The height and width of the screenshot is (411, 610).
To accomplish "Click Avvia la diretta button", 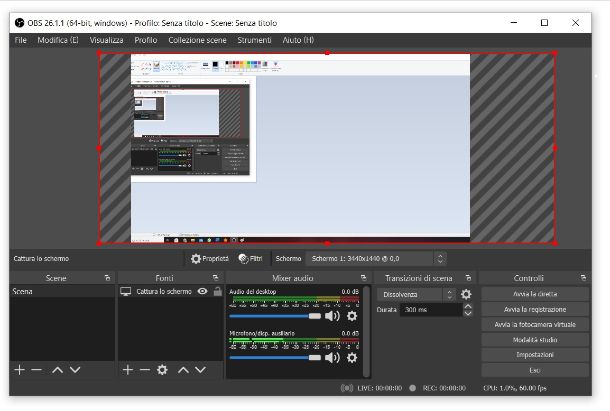I will 535,294.
